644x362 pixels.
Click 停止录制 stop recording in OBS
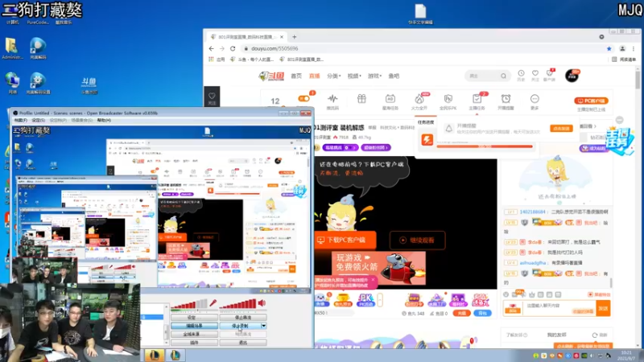click(240, 326)
